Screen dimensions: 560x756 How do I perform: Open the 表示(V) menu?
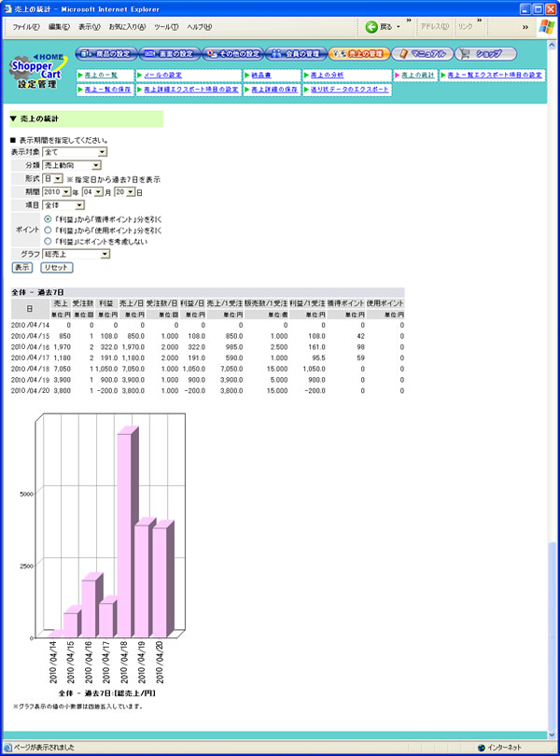click(90, 27)
